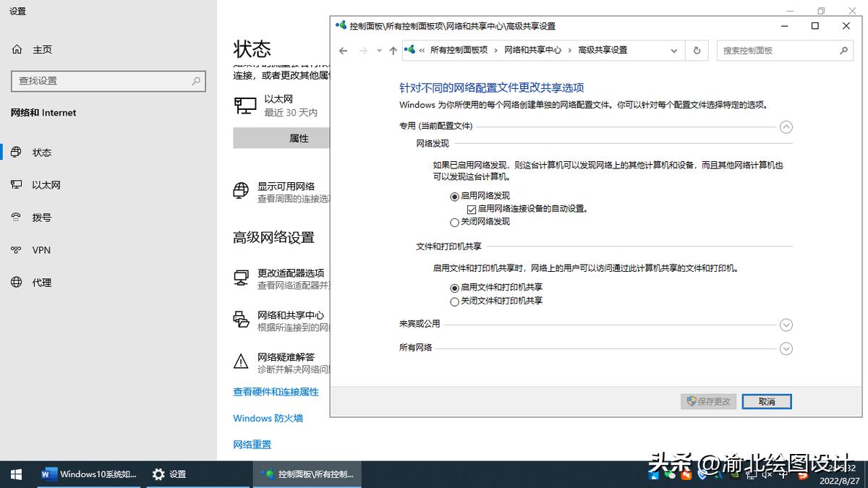The image size is (868, 488).
Task: Uncheck 启用网络连接设备的自动设置
Action: pos(472,208)
